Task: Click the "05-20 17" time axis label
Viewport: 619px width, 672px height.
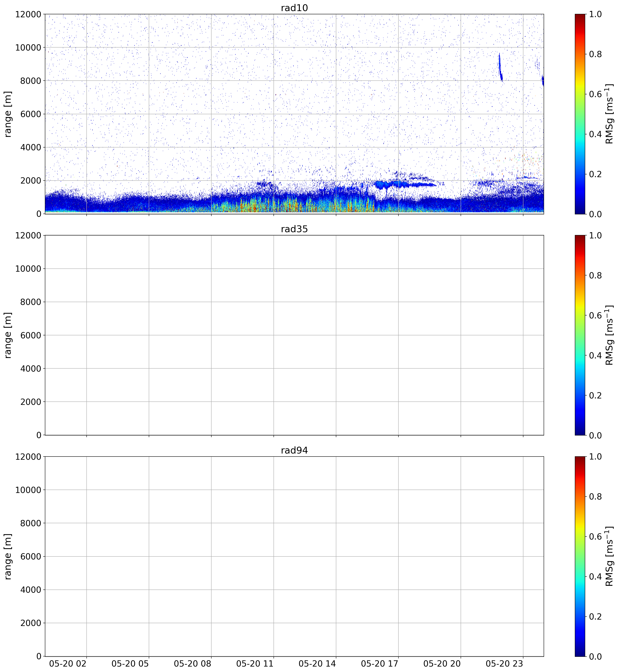Action: point(379,664)
